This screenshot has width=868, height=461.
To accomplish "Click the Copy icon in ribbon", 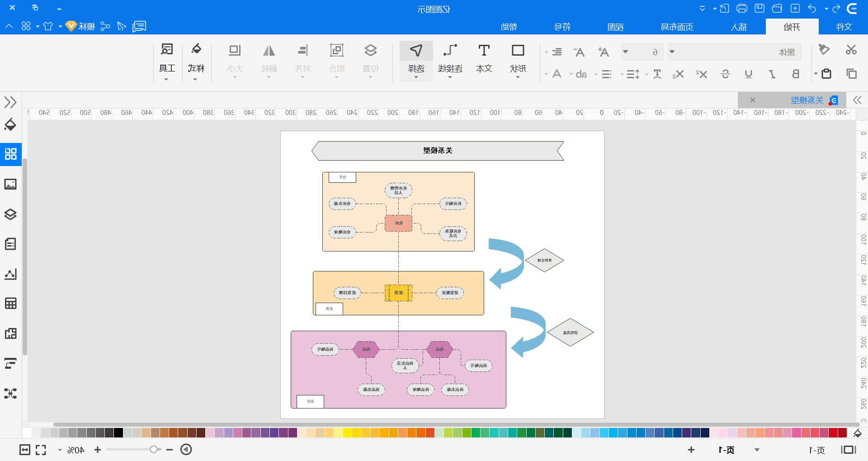I will 852,74.
